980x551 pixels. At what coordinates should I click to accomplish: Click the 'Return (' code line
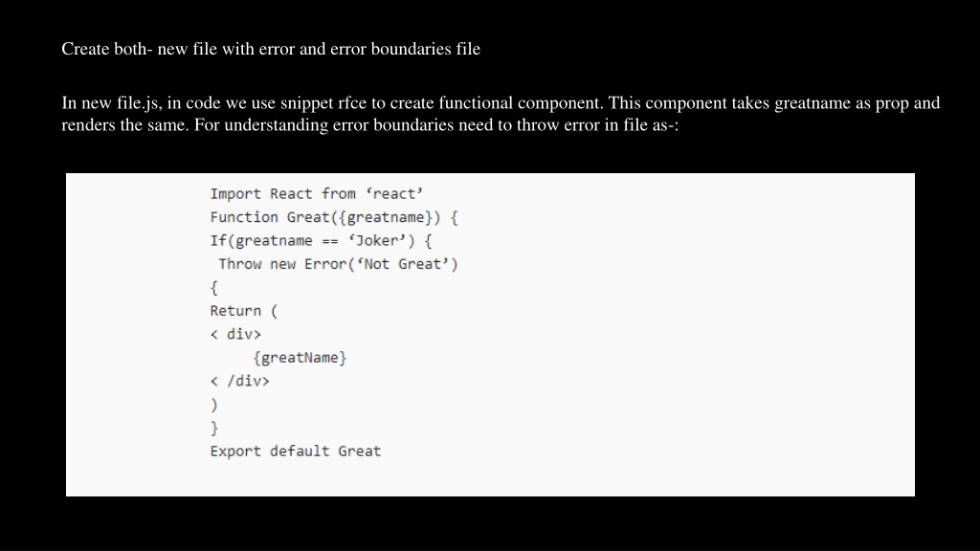244,311
